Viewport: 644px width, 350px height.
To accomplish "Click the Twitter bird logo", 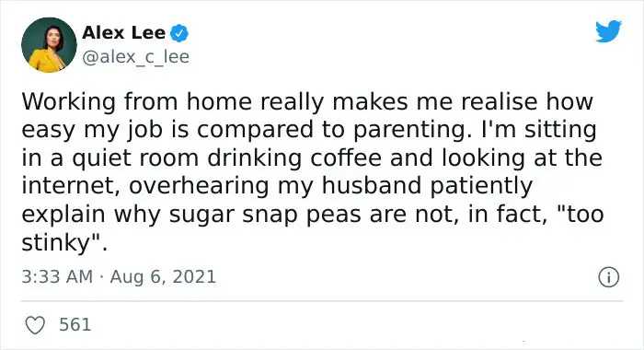I will tap(609, 30).
